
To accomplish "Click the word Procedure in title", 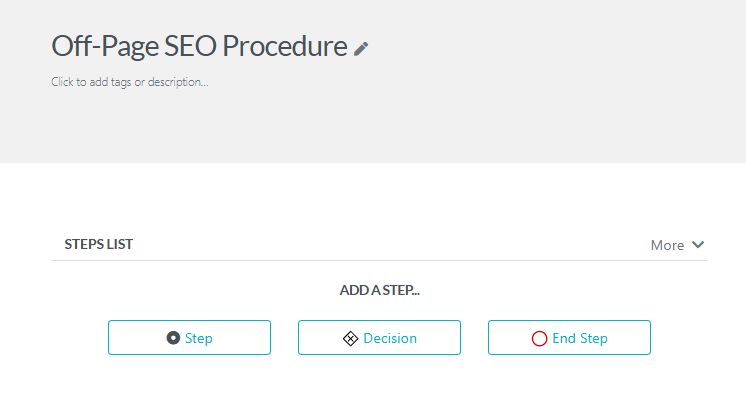I will click(x=285, y=46).
